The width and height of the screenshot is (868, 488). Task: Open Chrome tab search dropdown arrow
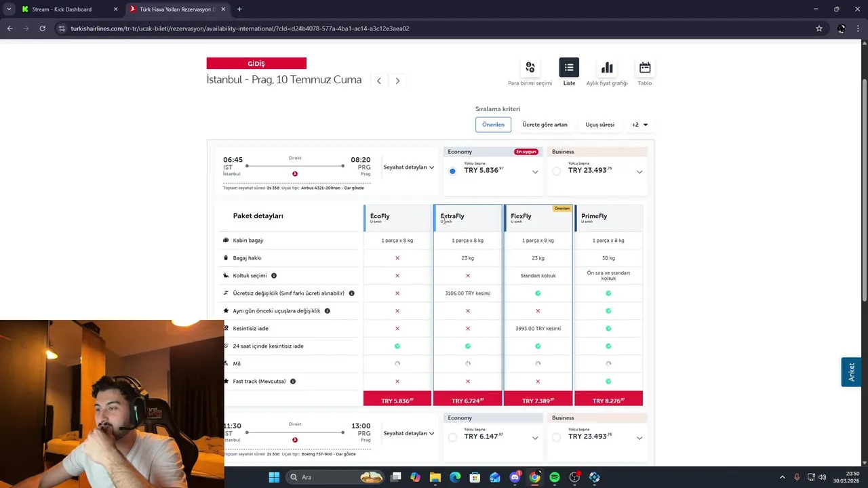9,9
